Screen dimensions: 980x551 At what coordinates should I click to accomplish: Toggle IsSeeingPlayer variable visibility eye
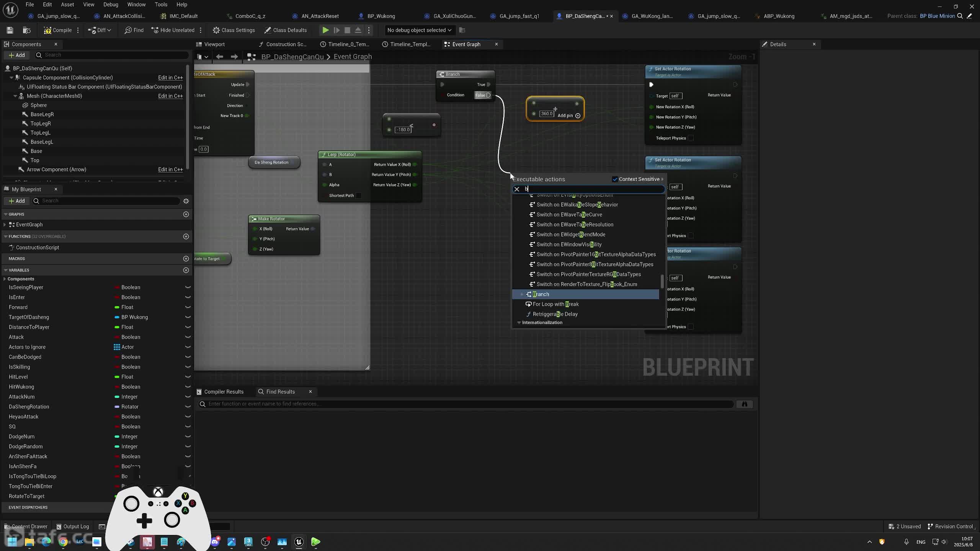[x=188, y=287]
